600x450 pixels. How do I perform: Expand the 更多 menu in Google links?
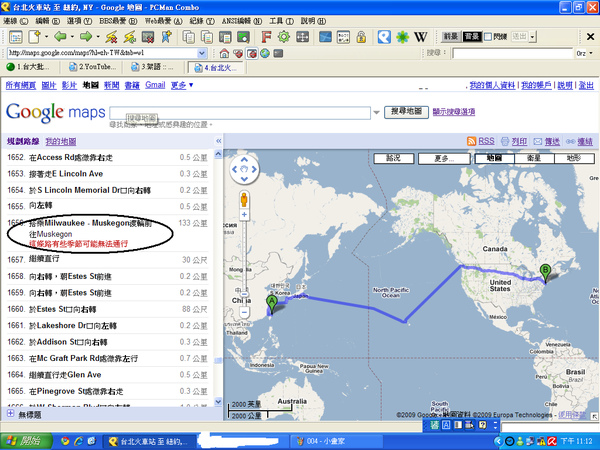tap(182, 85)
